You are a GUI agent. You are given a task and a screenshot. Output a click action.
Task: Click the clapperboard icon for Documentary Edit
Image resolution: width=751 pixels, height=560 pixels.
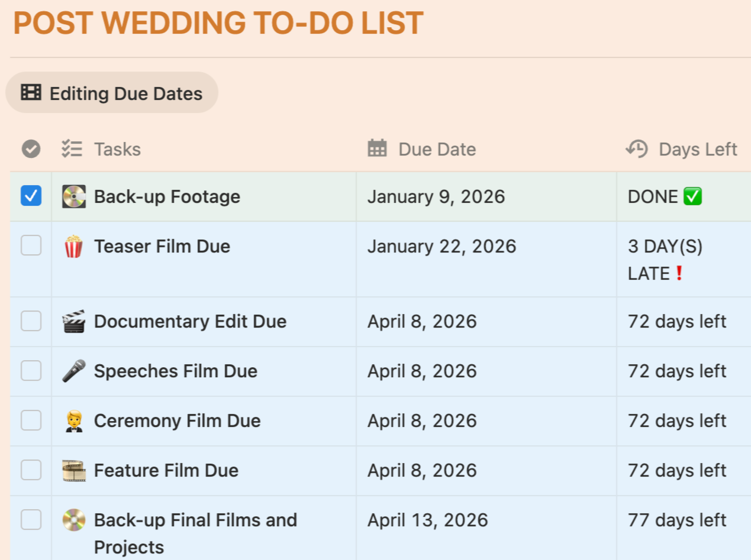[x=74, y=322]
